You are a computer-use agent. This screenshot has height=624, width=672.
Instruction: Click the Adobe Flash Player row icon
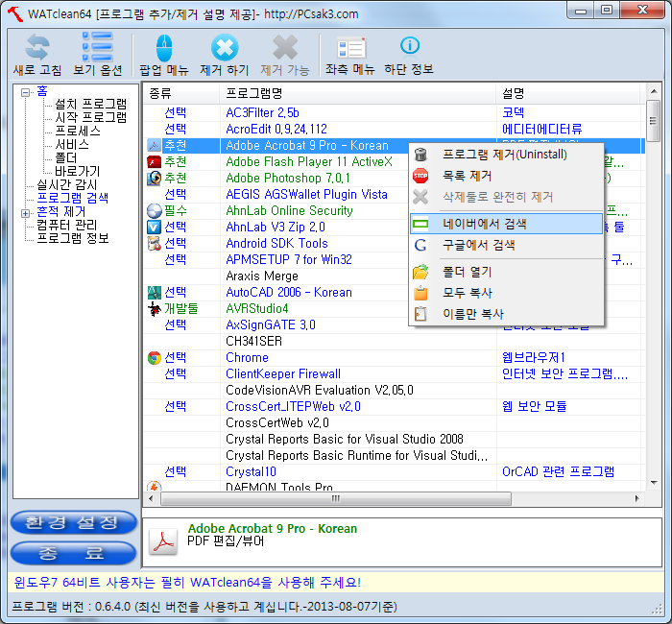click(154, 162)
